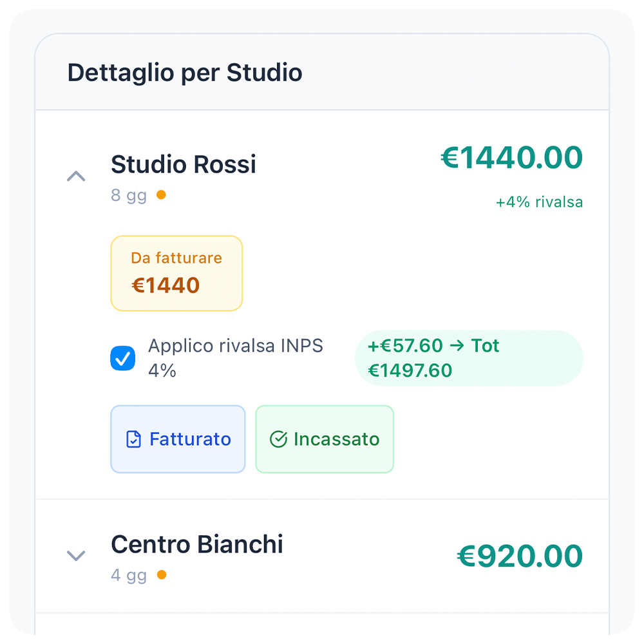The width and height of the screenshot is (644, 644).
Task: Click the Incassato check-circle icon
Action: pos(278,440)
